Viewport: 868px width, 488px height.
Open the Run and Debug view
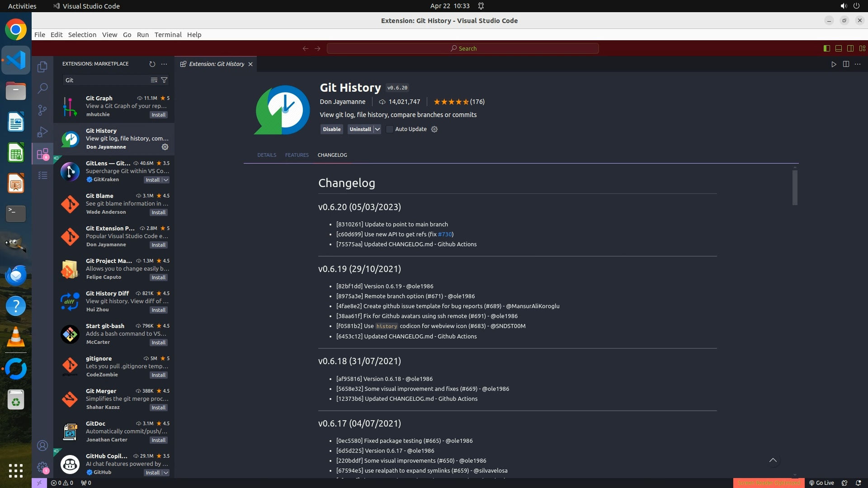(42, 132)
